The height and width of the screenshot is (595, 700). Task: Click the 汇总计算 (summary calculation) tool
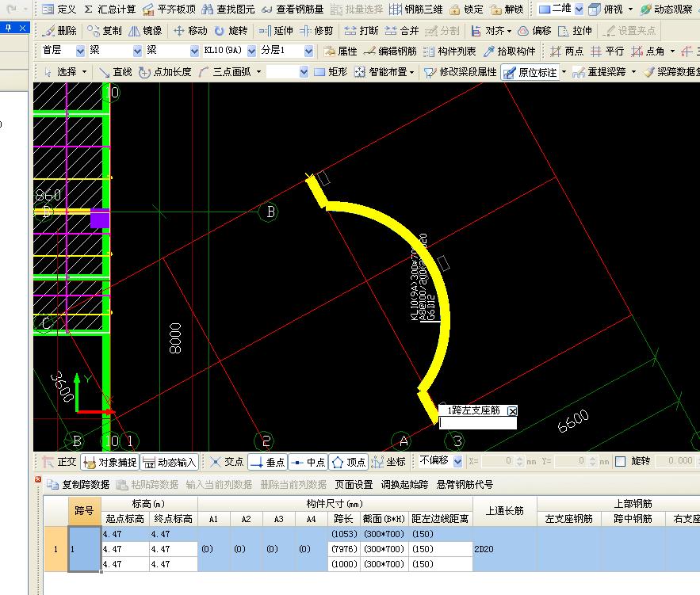(x=109, y=10)
